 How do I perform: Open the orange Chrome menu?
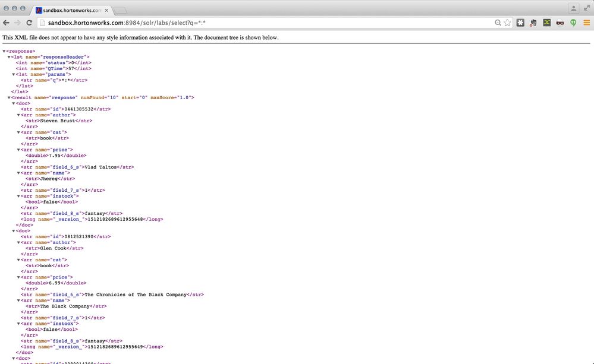587,22
